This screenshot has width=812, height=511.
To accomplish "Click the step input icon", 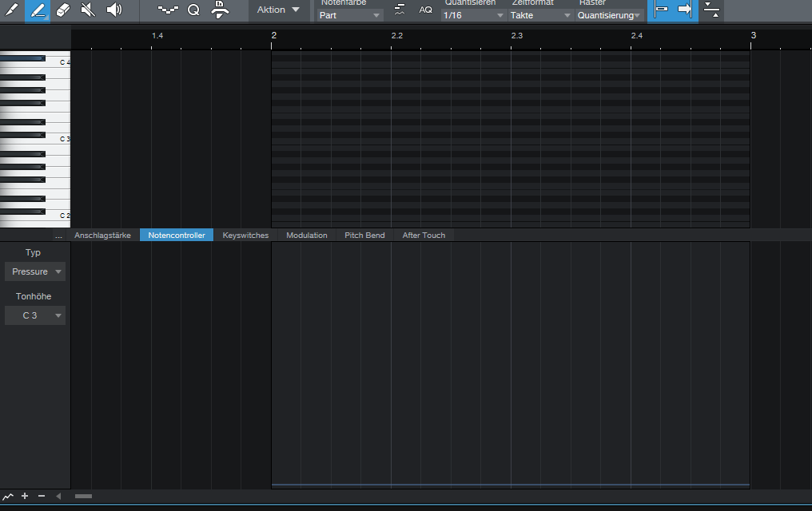I will [x=167, y=10].
